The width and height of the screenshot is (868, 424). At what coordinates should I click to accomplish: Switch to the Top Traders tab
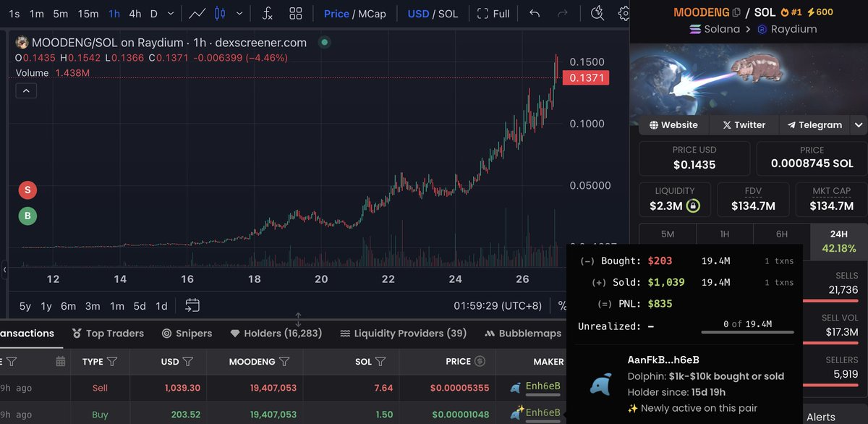tap(108, 334)
